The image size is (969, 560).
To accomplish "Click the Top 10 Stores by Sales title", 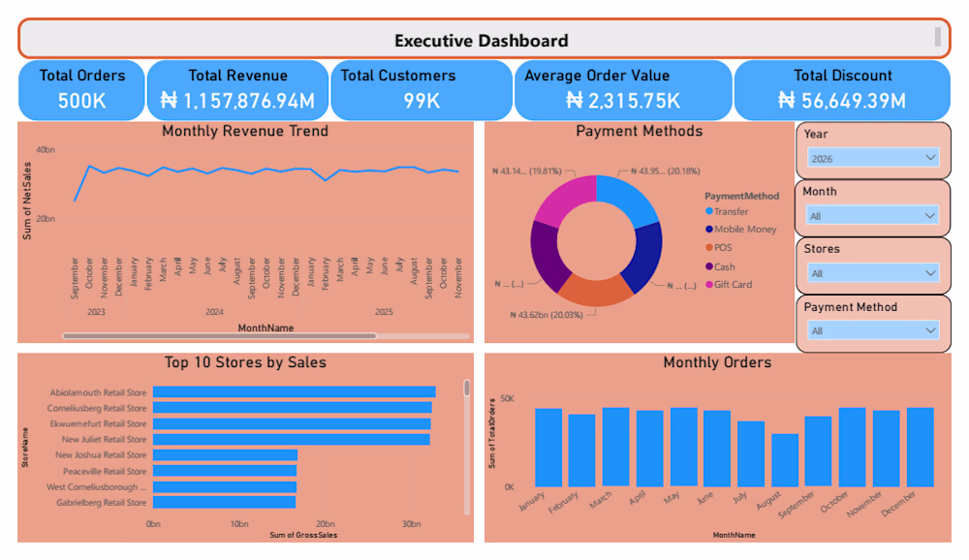I will click(245, 362).
